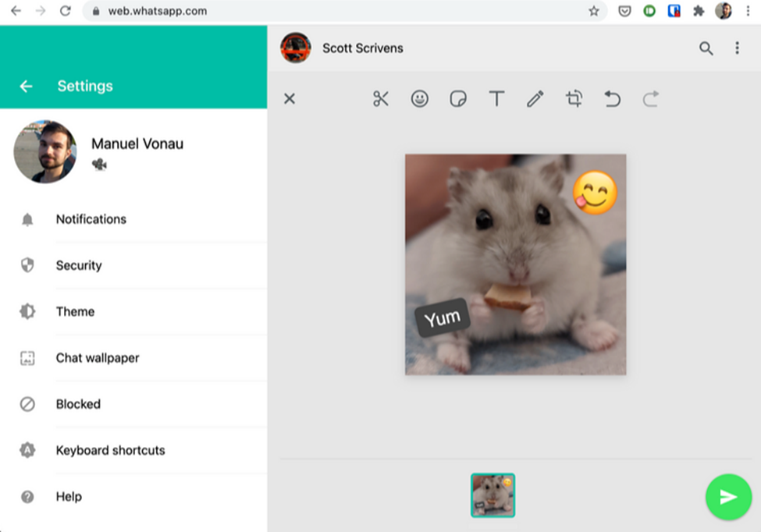Image resolution: width=761 pixels, height=532 pixels.
Task: Select crop and rotate tool
Action: coord(574,99)
